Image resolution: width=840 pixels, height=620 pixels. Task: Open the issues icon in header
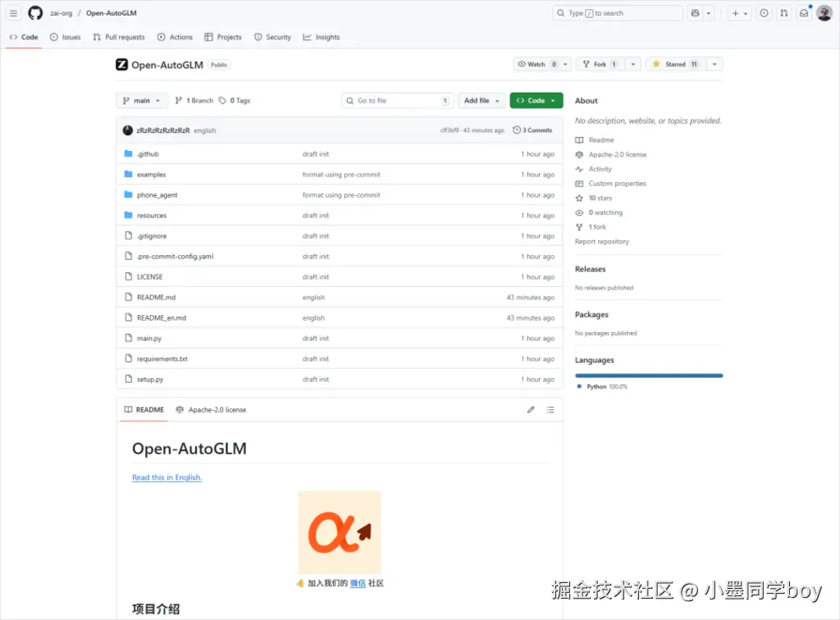[764, 13]
